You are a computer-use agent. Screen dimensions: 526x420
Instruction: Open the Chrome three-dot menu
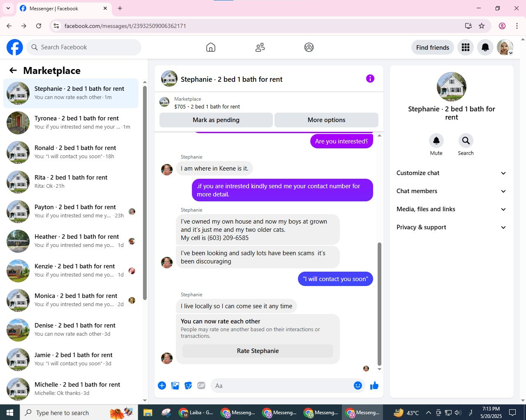517,26
